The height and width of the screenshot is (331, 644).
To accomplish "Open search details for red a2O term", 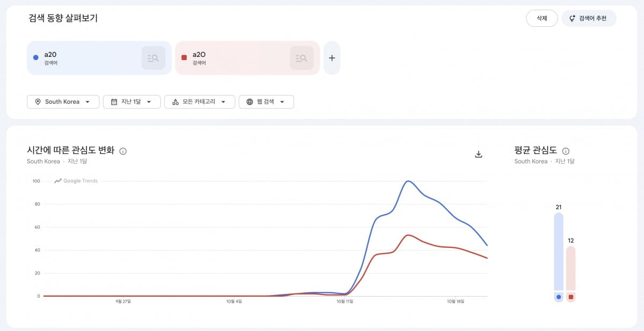I will pos(302,58).
